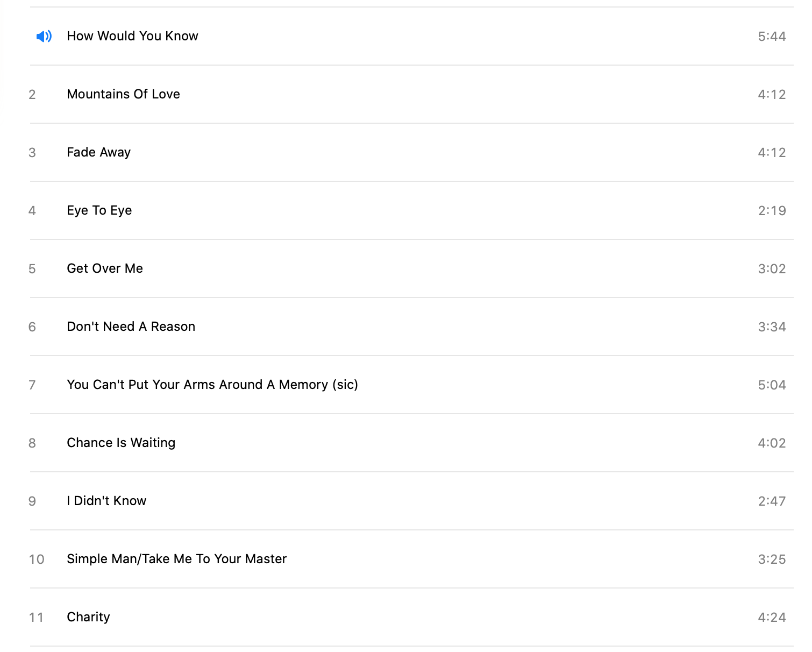Screen dimensions: 812x652
Task: Select the Chance Is Waiting track
Action: coord(121,443)
